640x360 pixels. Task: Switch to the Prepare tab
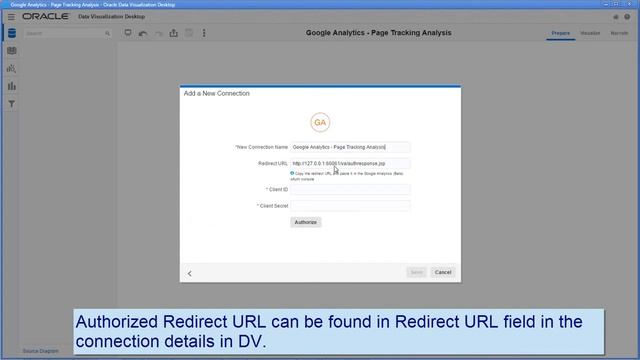coord(561,33)
